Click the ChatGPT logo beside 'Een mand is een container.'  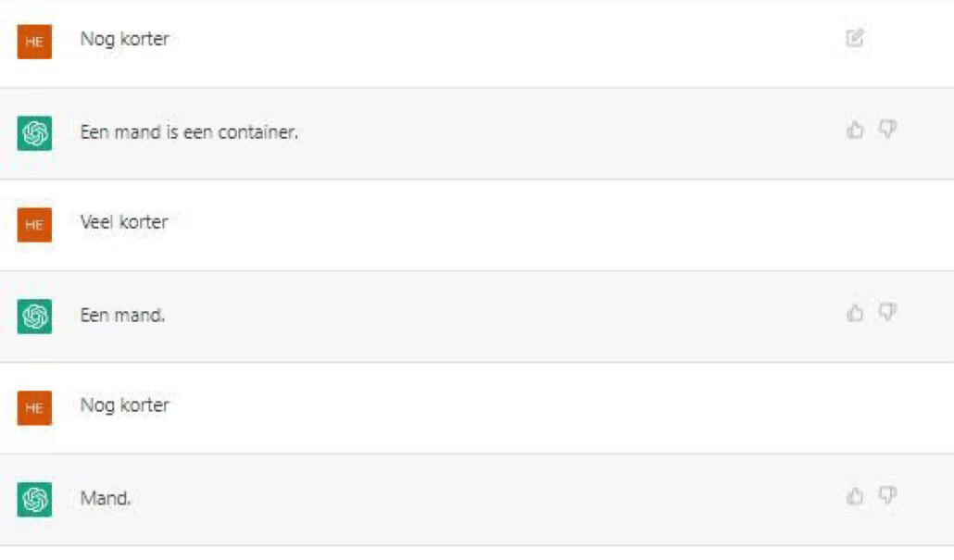coord(35,133)
